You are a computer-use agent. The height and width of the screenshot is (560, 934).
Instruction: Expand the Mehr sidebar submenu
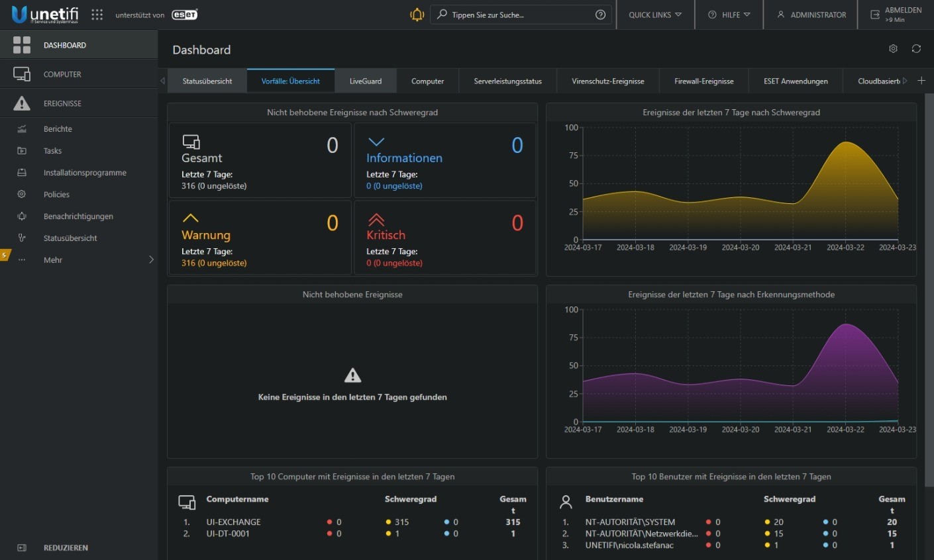pos(150,259)
